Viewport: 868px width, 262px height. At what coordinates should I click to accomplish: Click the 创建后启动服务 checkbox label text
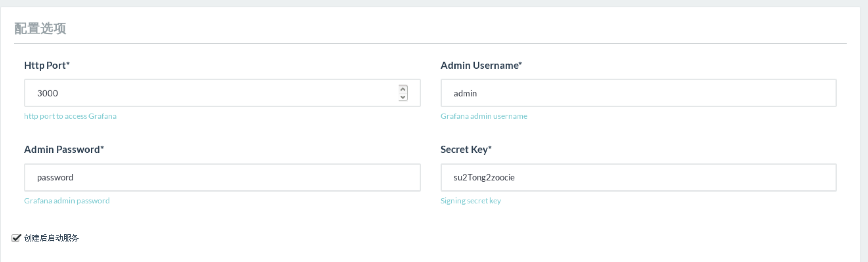[51, 238]
